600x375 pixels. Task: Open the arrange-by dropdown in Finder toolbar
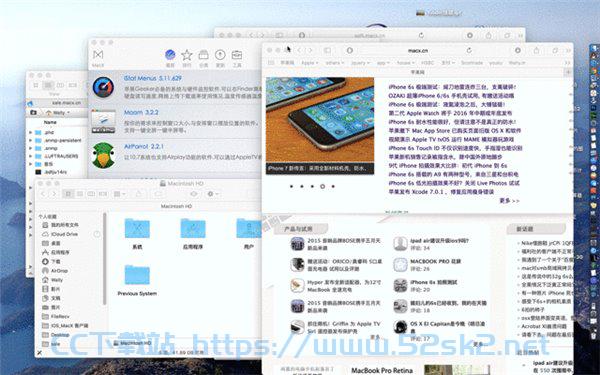pos(120,194)
